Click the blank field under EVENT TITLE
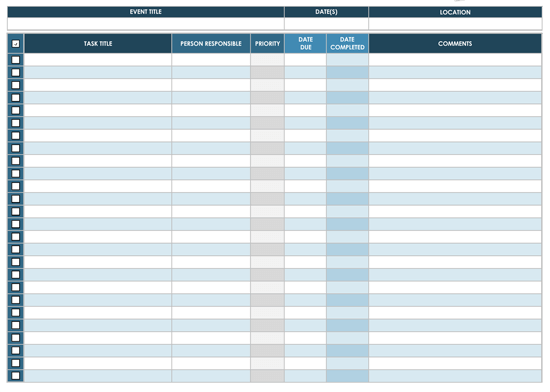The width and height of the screenshot is (550, 392). point(146,23)
